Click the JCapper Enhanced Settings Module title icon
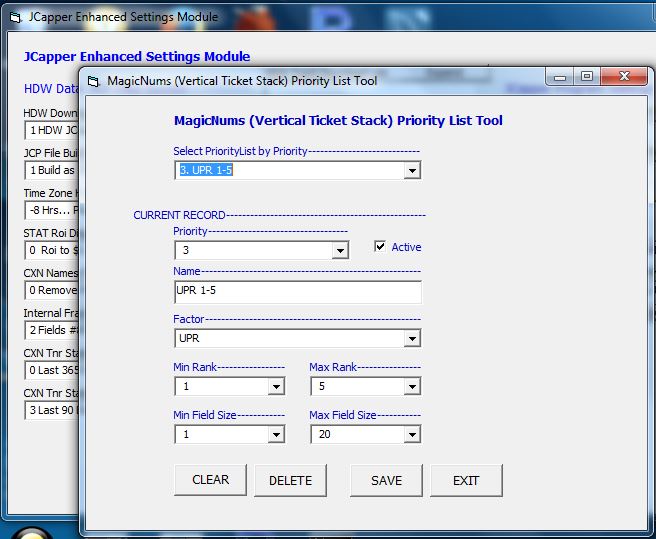The height and width of the screenshot is (539, 656). click(x=15, y=18)
